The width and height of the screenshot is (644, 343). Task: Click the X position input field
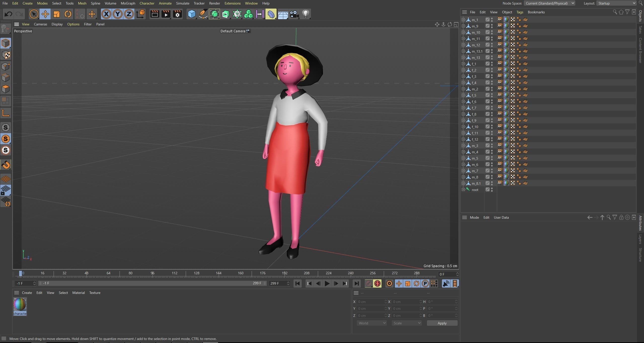(372, 302)
